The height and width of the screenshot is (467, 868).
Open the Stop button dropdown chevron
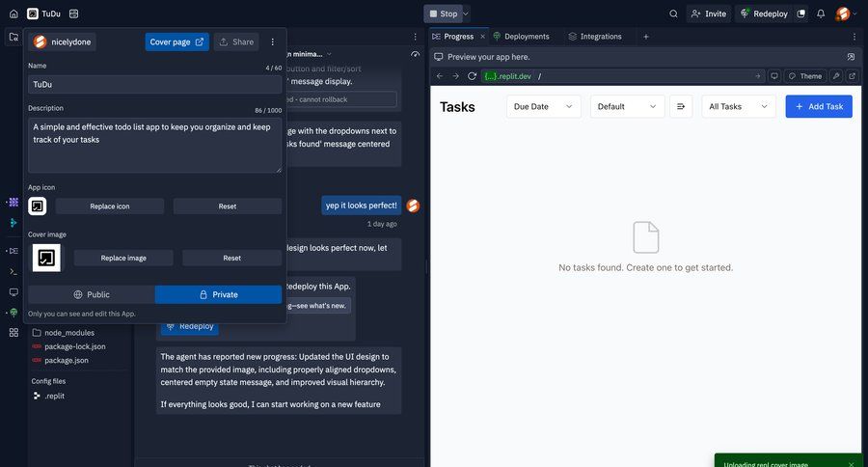(x=466, y=14)
